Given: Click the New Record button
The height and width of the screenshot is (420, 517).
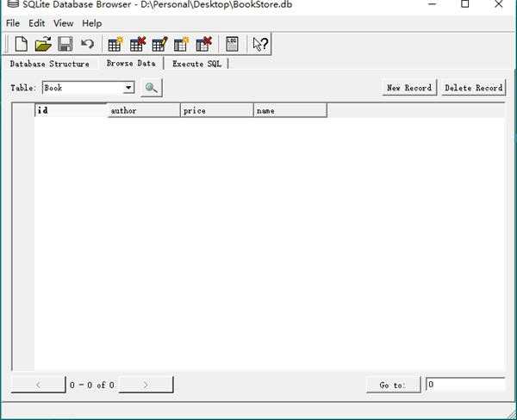Looking at the screenshot, I should pyautogui.click(x=409, y=88).
